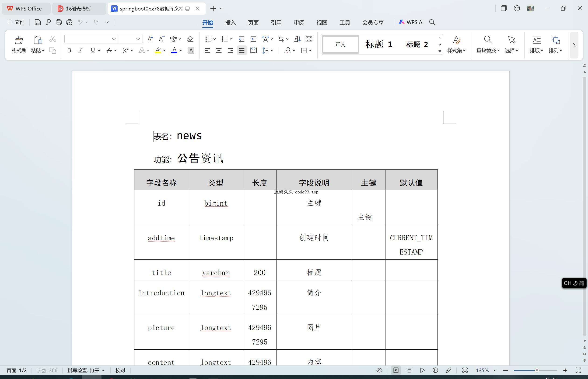Clear formatting with eraser icon
The height and width of the screenshot is (379, 588).
[x=190, y=39]
